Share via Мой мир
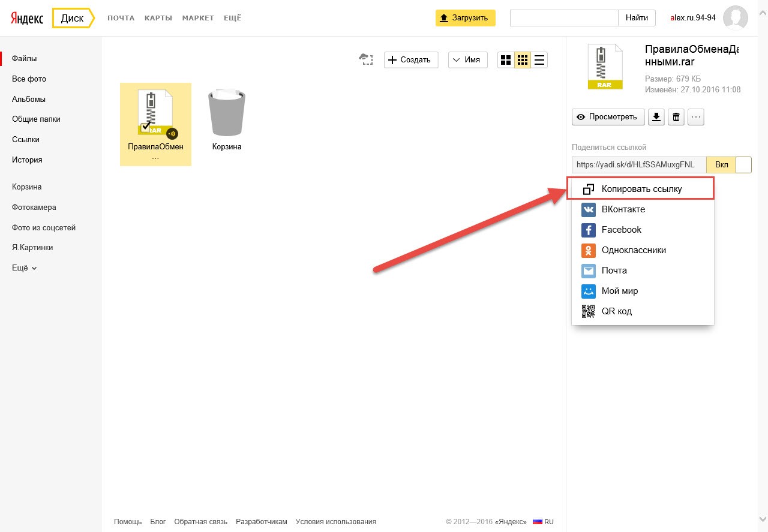The height and width of the screenshot is (532, 768). point(643,291)
